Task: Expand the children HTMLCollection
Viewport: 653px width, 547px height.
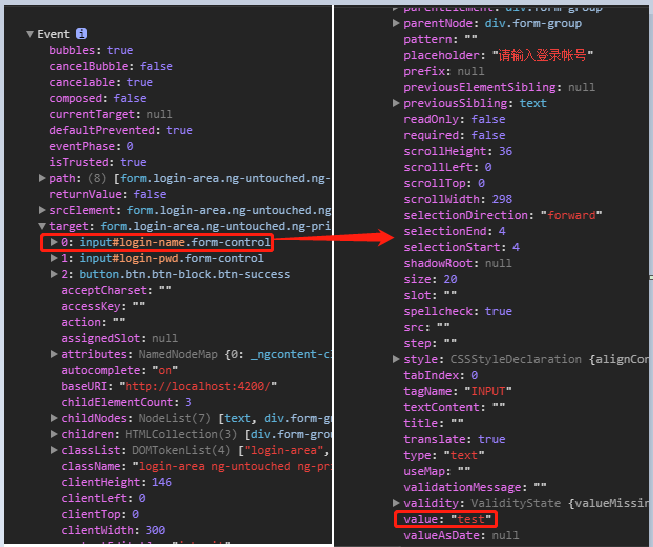Action: pos(54,434)
